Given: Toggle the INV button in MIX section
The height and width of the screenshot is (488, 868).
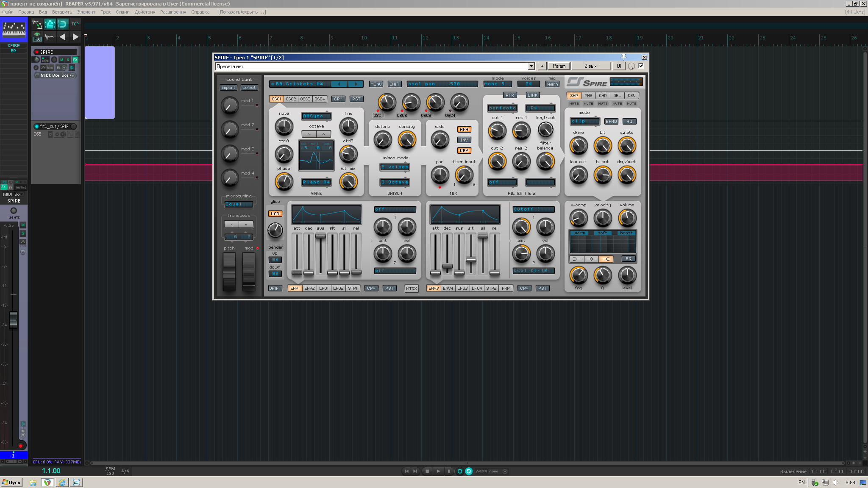Looking at the screenshot, I should tap(464, 140).
